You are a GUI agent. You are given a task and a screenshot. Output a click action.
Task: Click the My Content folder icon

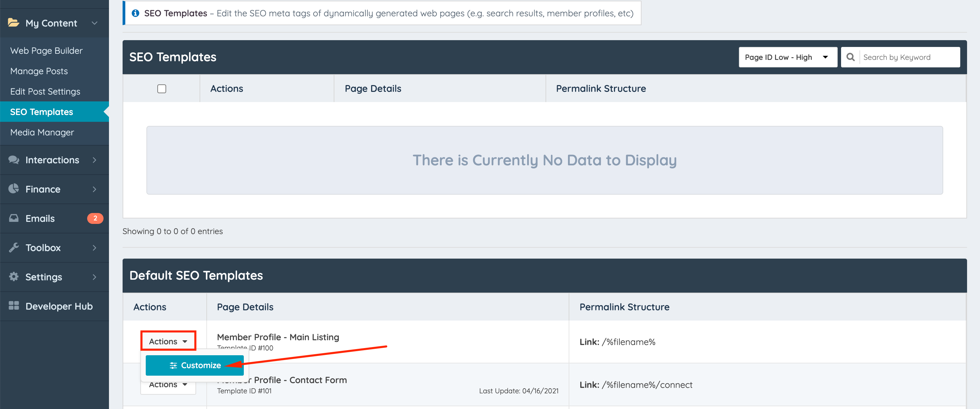tap(13, 23)
